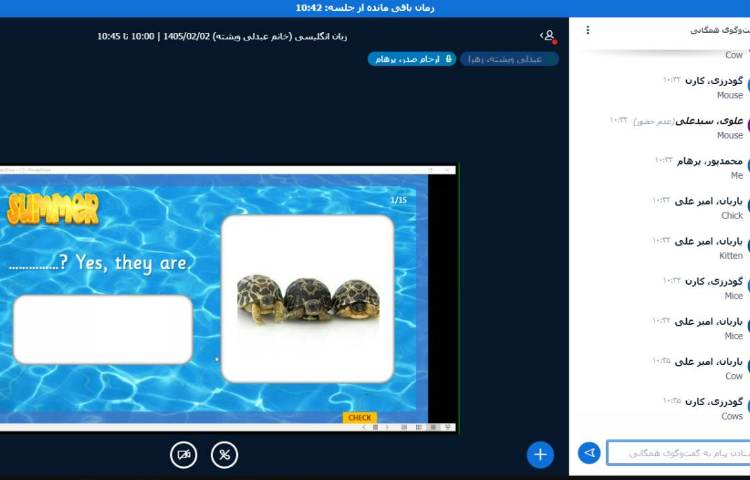Viewport: 750px width, 480px height.
Task: Click the sender name علوی، سیدعلی
Action: click(x=709, y=121)
